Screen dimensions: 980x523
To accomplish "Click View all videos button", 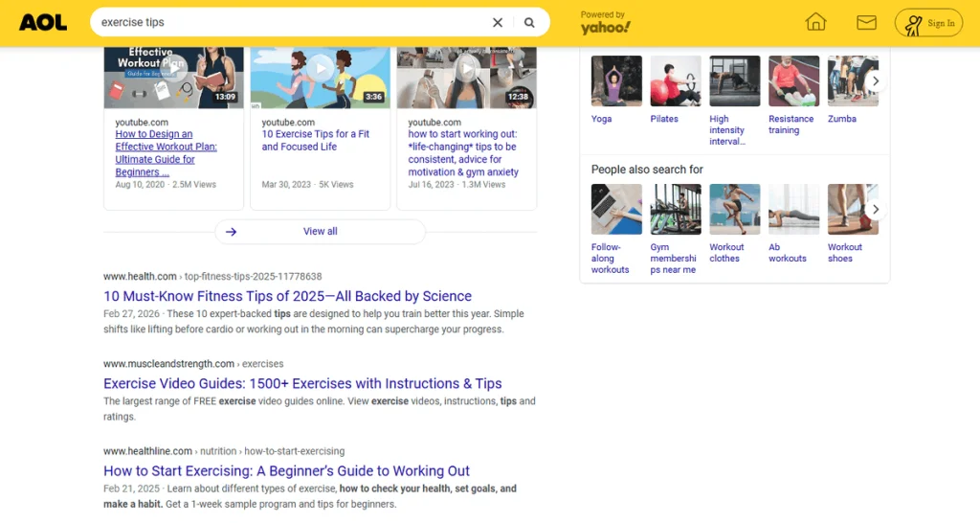I will tap(320, 232).
